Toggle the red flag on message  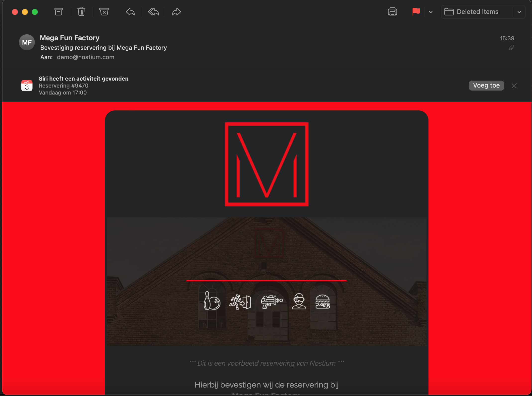(416, 12)
